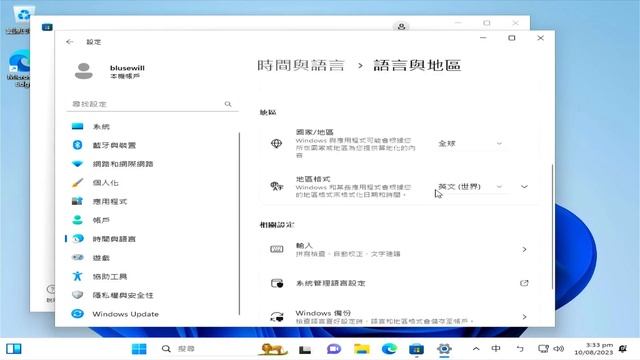
Task: Open the 國家/地區 dropdown showing 全球
Action: click(x=469, y=144)
